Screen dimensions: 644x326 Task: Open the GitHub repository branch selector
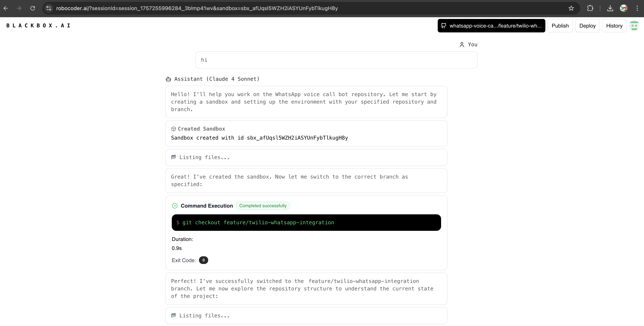pyautogui.click(x=491, y=26)
